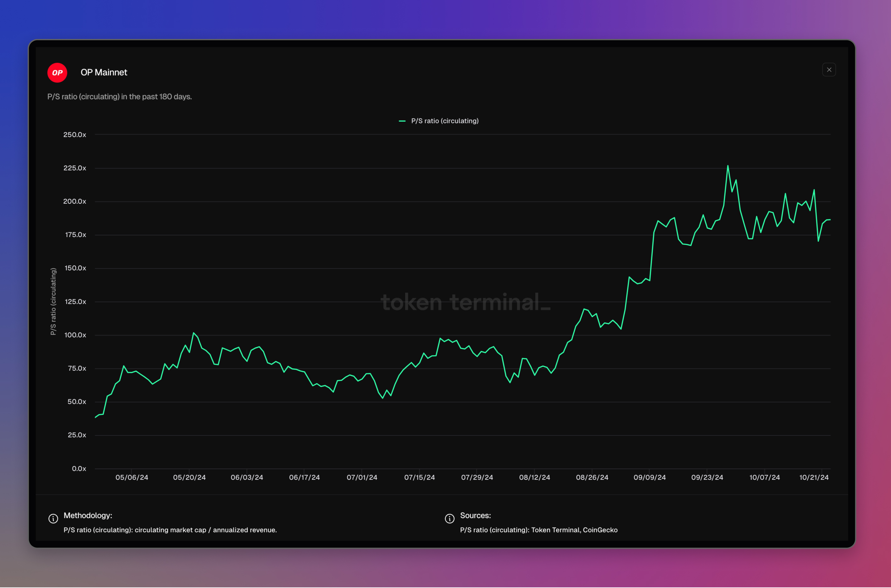Viewport: 891px width, 588px height.
Task: Click the 25.0x y-axis label
Action: [x=77, y=435]
